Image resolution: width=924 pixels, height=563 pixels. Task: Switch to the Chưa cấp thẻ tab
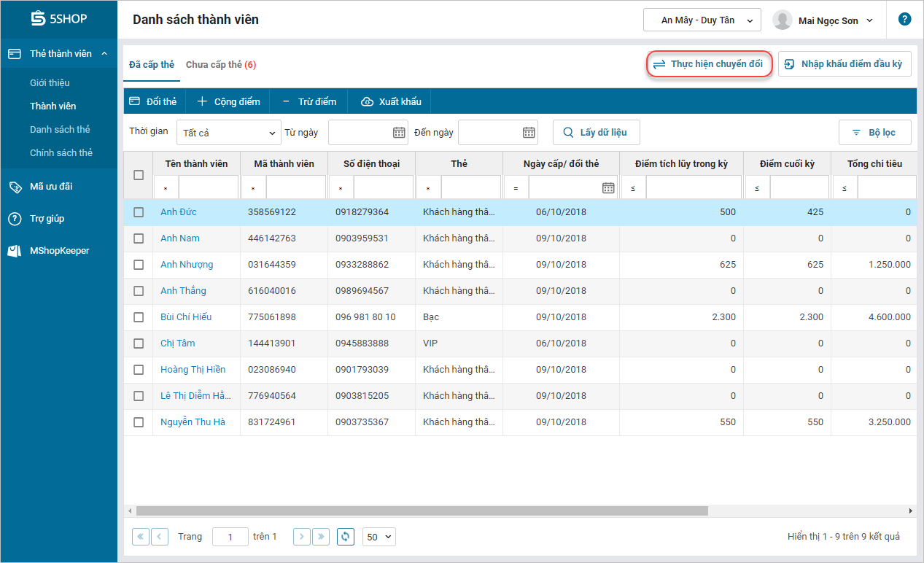[x=220, y=65]
